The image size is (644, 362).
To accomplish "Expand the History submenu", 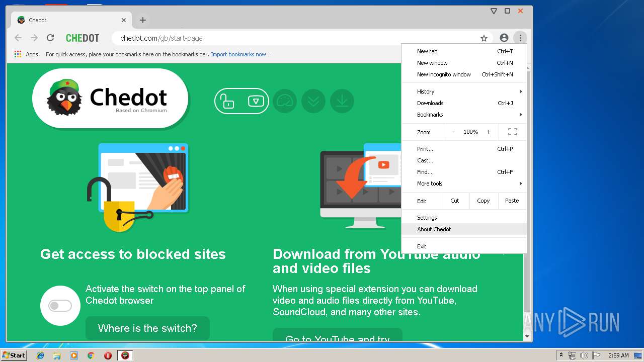I will point(464,92).
